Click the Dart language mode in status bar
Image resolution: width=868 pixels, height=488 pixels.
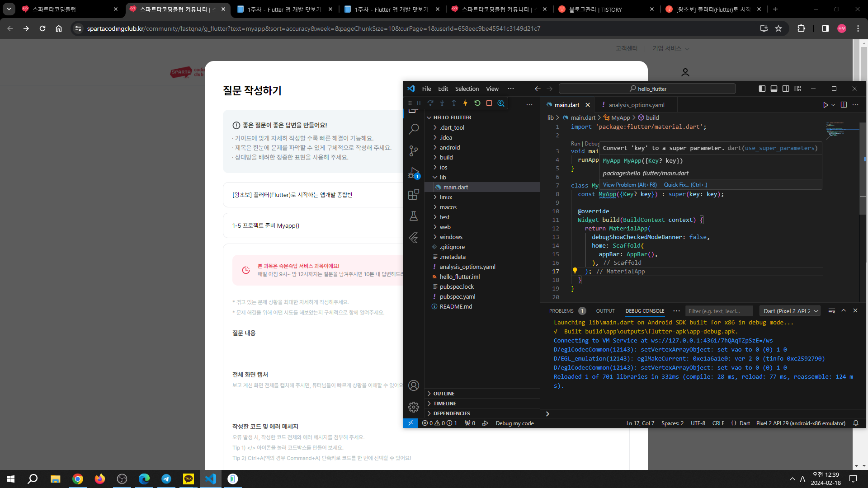[x=745, y=423]
